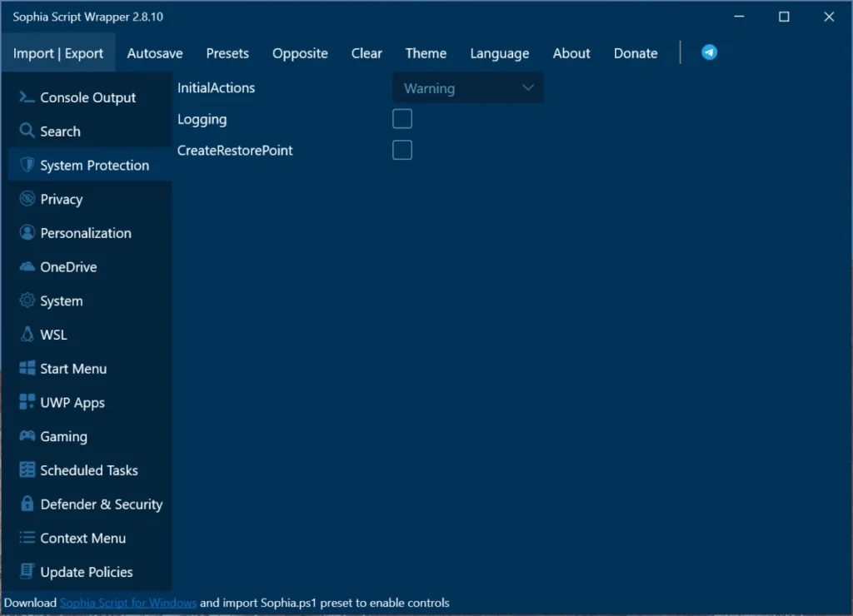Switch to the Import | Export tab
Image resolution: width=853 pixels, height=616 pixels.
pos(58,52)
